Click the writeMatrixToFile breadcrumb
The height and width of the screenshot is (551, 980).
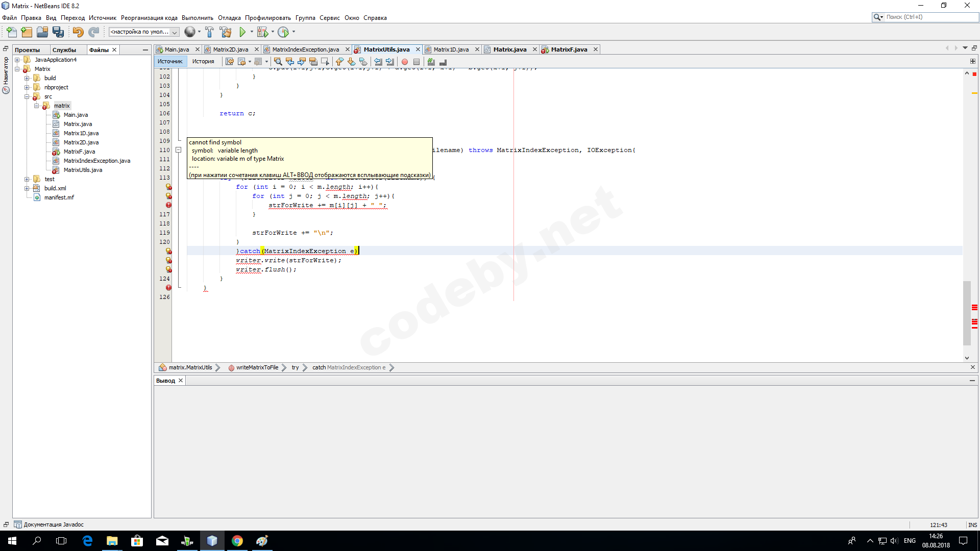[257, 367]
